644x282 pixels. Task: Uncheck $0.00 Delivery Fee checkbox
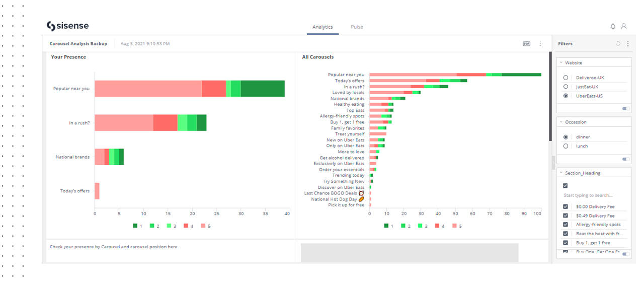(x=566, y=206)
